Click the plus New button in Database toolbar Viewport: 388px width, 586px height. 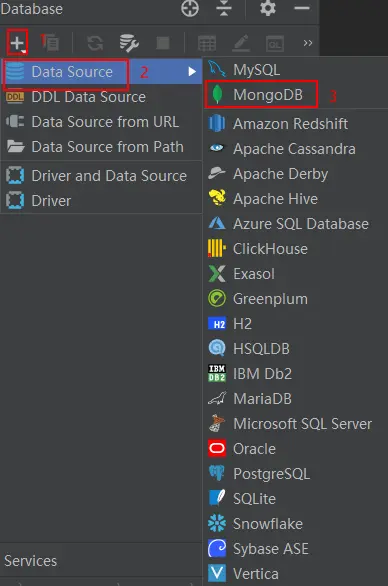[x=17, y=43]
